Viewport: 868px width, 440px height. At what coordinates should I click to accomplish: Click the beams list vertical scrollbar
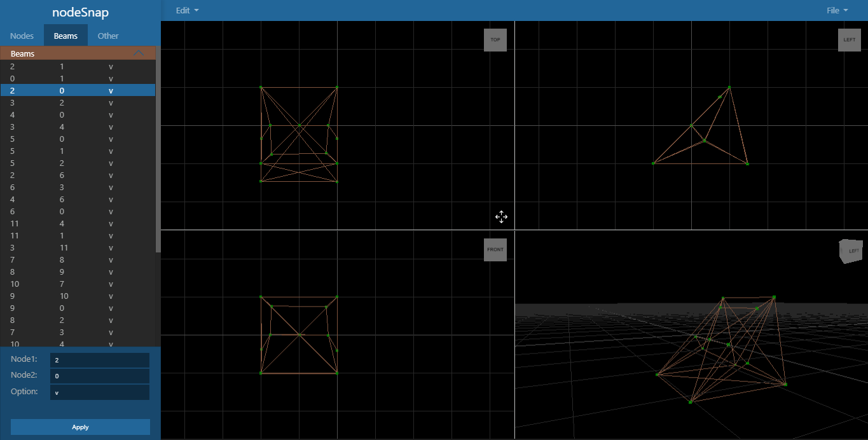158,153
